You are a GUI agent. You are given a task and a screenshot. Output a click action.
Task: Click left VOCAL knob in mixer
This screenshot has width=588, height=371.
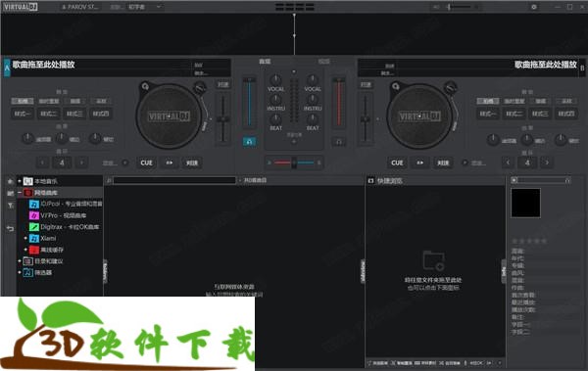click(276, 79)
